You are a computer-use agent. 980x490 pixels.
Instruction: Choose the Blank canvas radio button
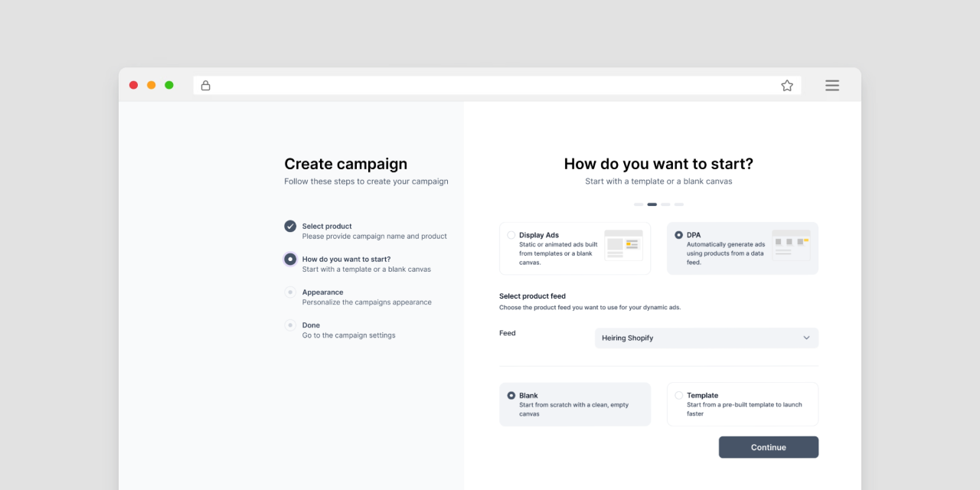point(511,394)
